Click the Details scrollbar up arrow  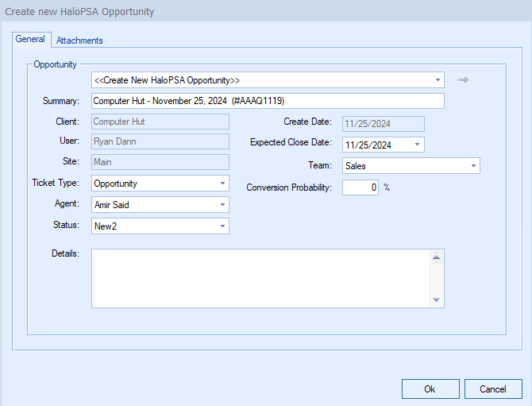pyautogui.click(x=436, y=257)
